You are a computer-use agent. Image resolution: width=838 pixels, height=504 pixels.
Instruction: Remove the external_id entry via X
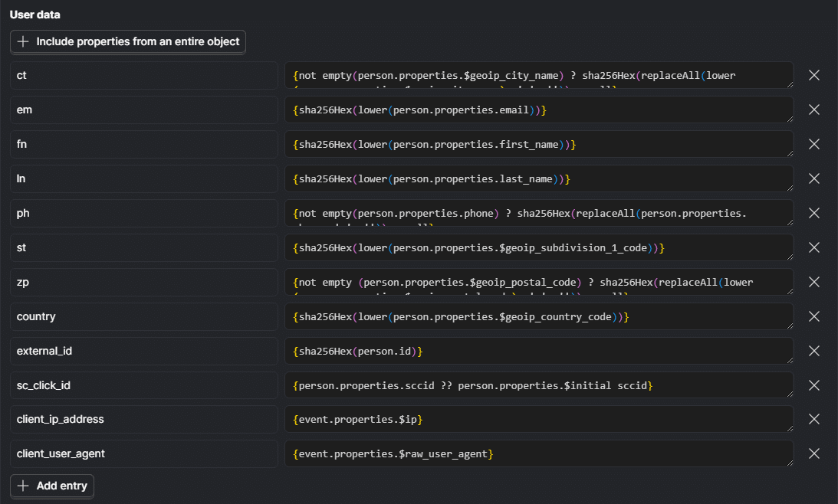tap(814, 351)
